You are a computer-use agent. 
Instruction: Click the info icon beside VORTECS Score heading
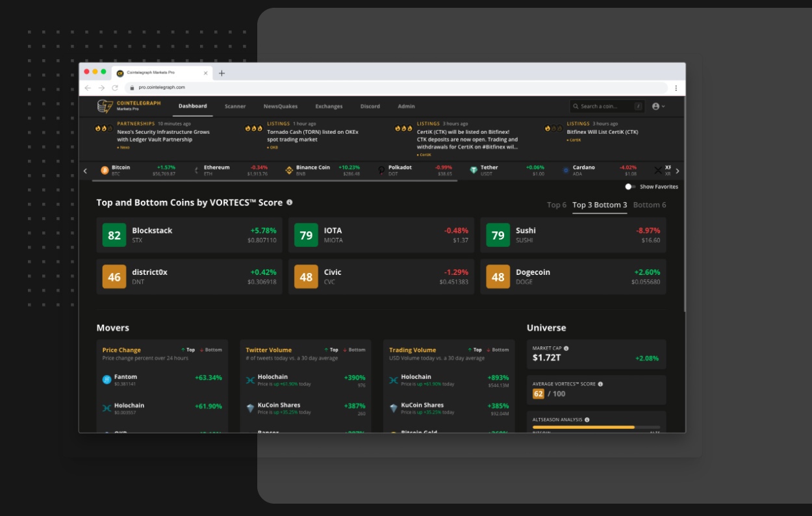[290, 203]
